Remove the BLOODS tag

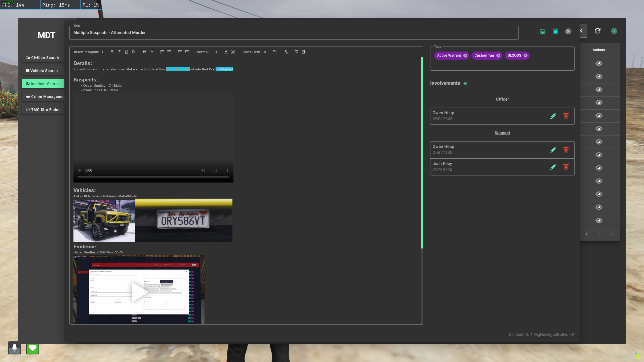[526, 56]
